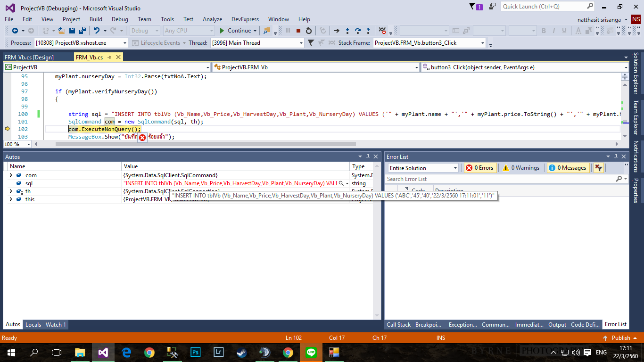This screenshot has width=644, height=362.
Task: Toggle the 0 Warnings filter
Action: click(520, 168)
